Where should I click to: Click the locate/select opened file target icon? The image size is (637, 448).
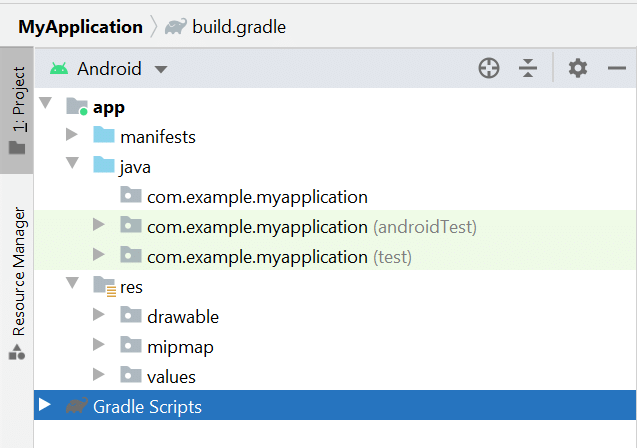click(489, 68)
